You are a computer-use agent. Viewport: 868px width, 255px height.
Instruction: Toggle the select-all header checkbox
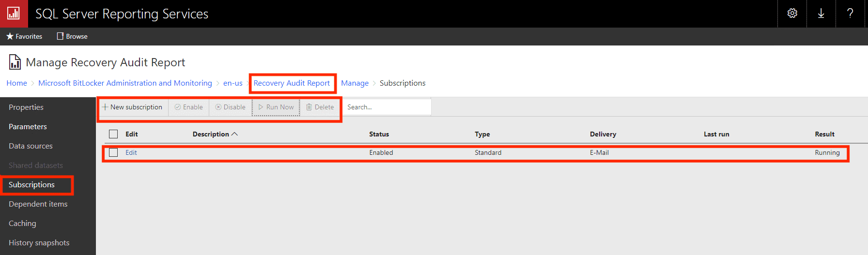tap(113, 134)
